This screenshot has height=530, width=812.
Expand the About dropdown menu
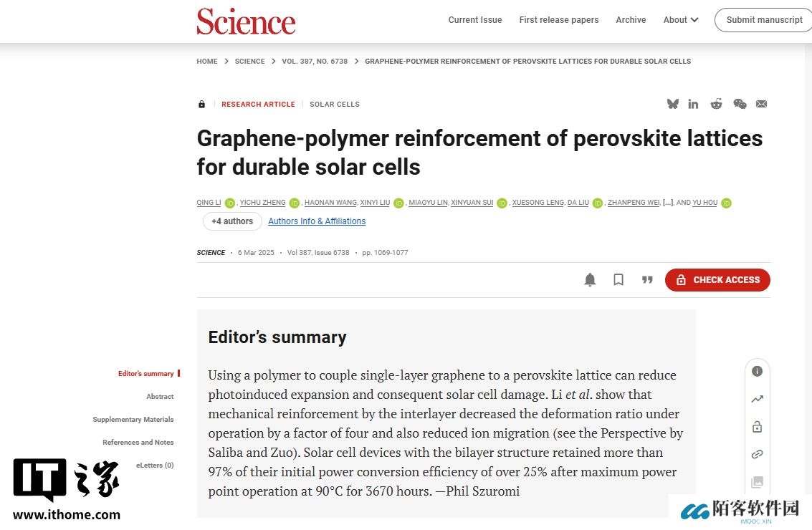(x=680, y=20)
